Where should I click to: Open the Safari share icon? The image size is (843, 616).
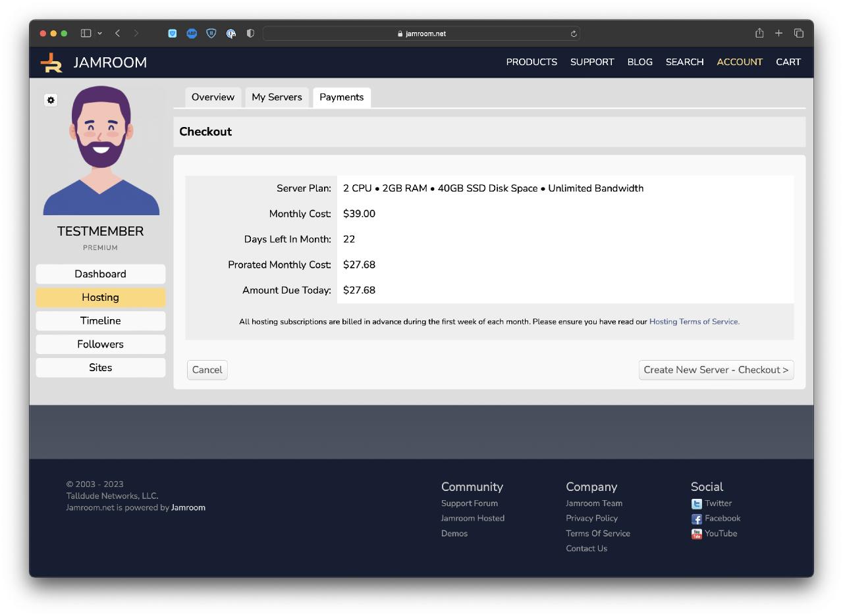pos(759,34)
